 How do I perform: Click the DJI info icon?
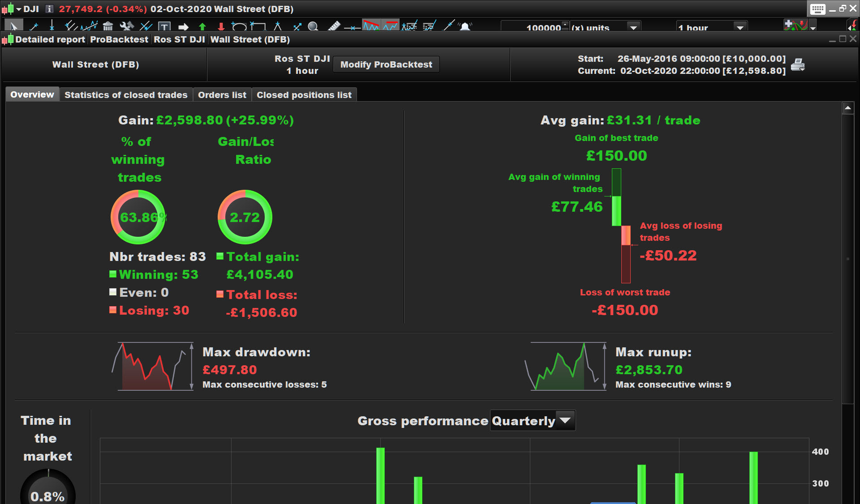click(x=49, y=9)
